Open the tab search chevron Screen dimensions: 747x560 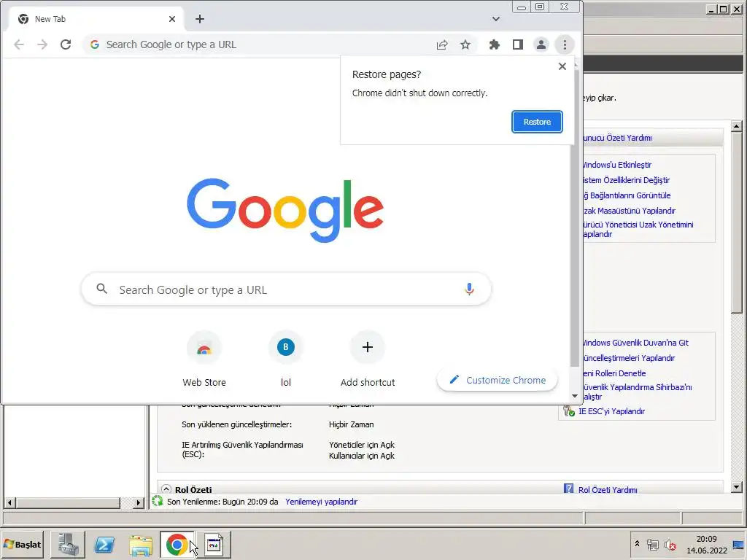496,19
